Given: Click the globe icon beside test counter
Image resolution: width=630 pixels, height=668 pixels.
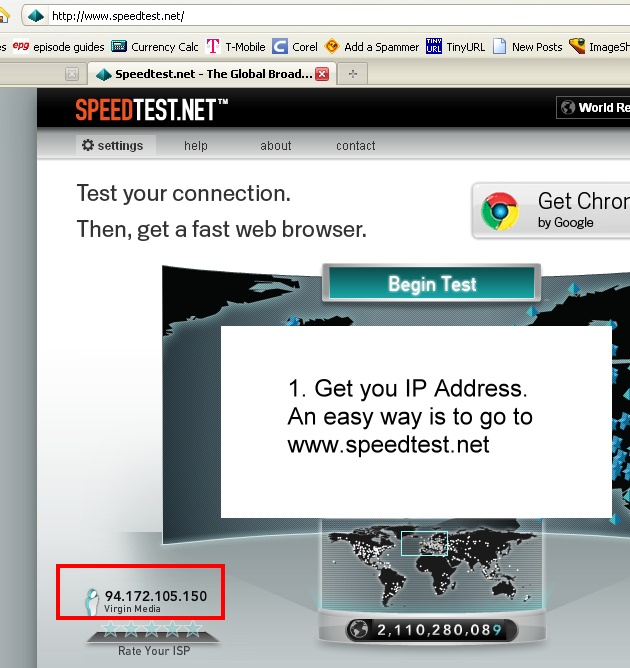Looking at the screenshot, I should tap(359, 630).
